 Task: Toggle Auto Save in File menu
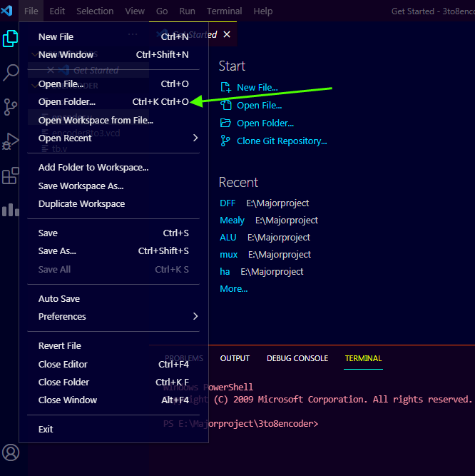[x=113, y=299]
